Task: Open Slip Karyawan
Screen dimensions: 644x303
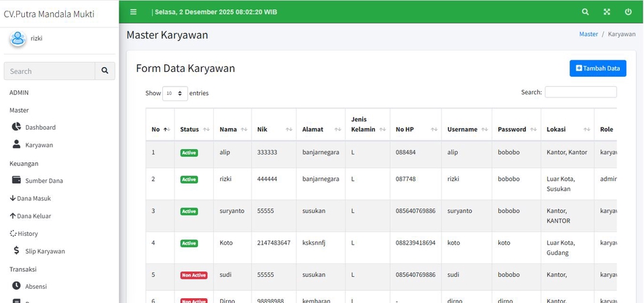Action: (45, 251)
